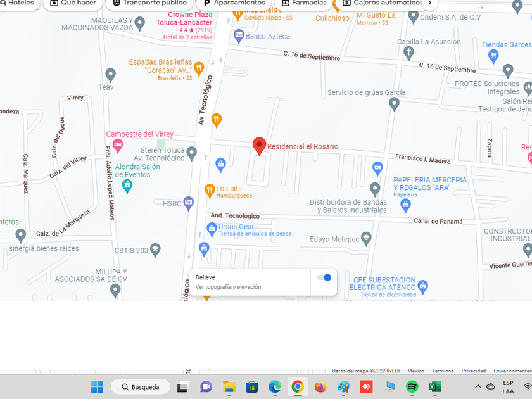Open Excel from the taskbar

(x=434, y=387)
